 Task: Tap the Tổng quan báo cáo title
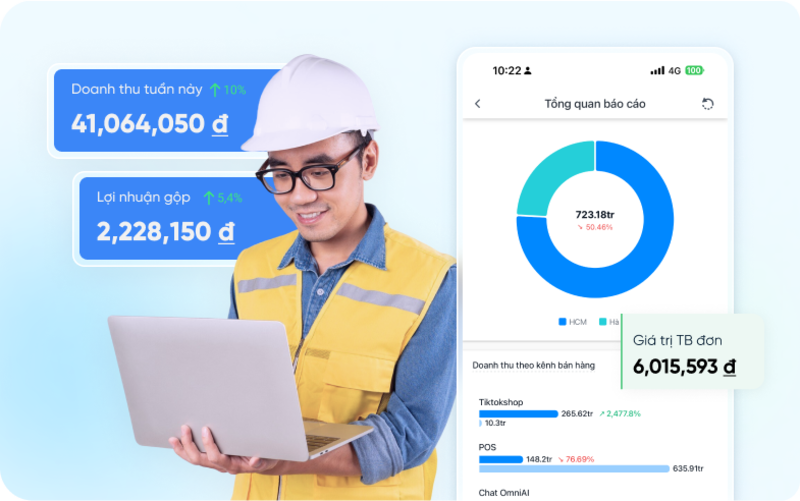(x=595, y=104)
